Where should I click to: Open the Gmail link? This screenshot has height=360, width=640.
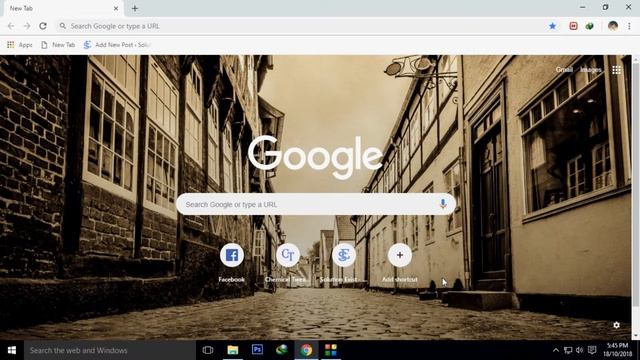click(x=564, y=70)
